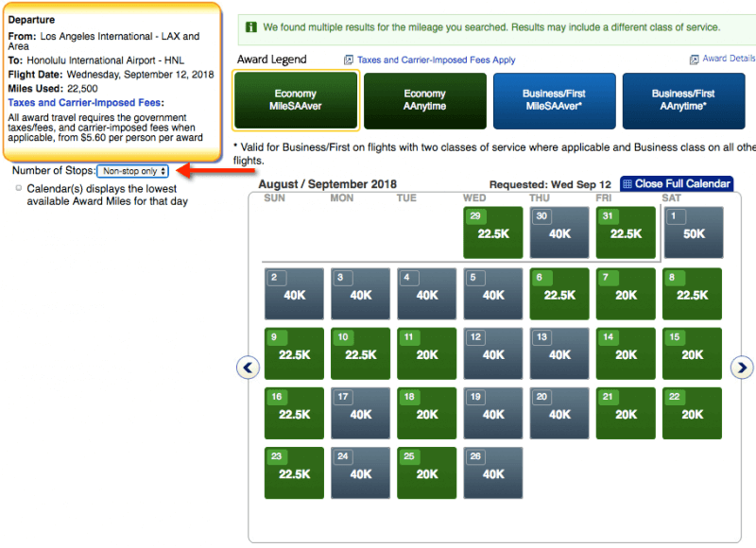
Task: Click the green info icon in results notice
Action: click(251, 27)
